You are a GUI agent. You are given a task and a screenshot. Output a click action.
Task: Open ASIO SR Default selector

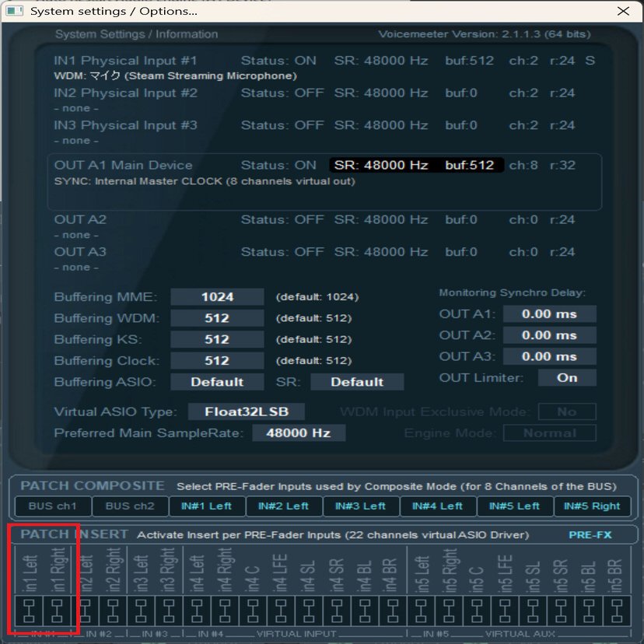(x=357, y=382)
